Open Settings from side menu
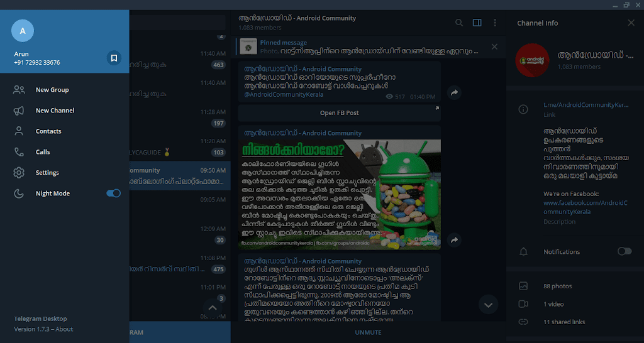Viewport: 644px width, 343px height. [x=47, y=173]
